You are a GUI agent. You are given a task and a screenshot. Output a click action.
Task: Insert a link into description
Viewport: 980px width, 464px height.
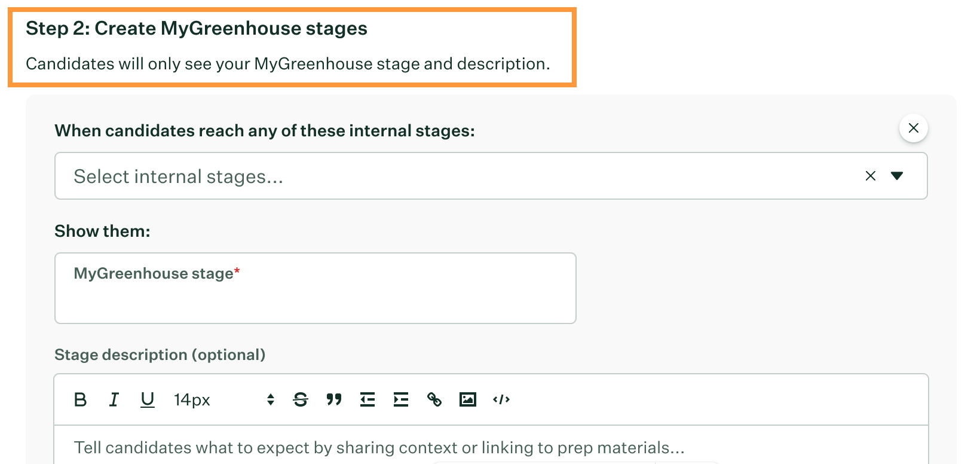point(434,399)
